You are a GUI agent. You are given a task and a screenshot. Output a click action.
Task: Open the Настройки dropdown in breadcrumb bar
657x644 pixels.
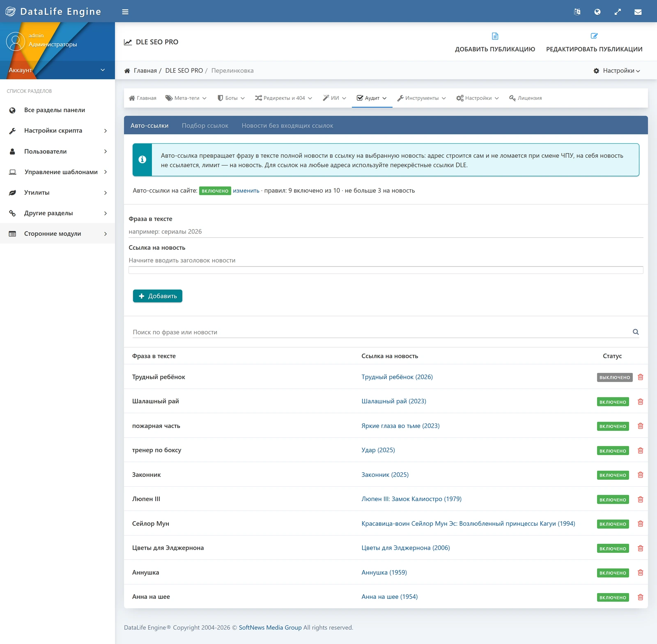point(617,71)
